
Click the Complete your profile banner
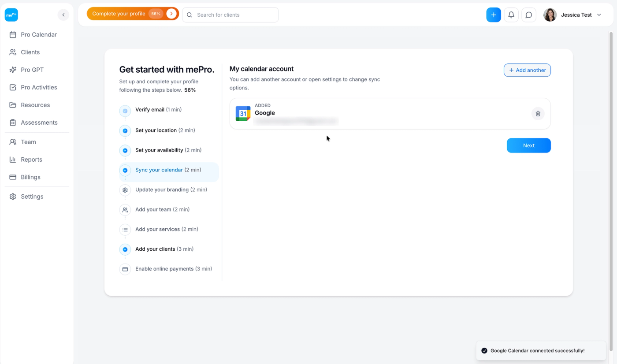click(x=133, y=14)
